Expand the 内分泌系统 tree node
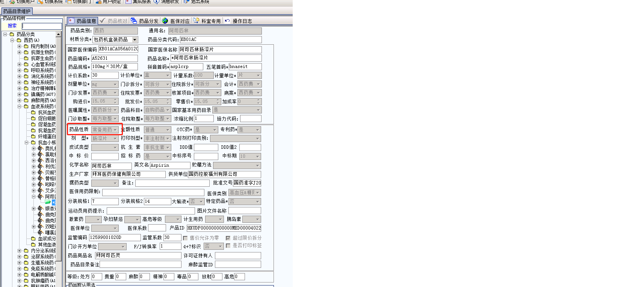Screen dimensions: 644x287 pyautogui.click(x=20, y=251)
